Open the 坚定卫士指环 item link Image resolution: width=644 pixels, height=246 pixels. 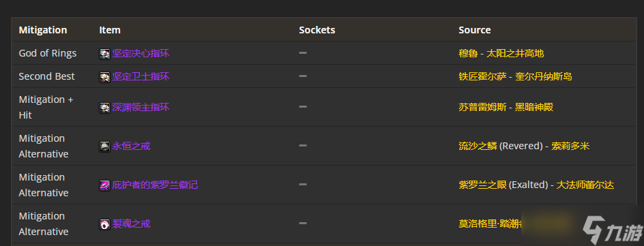click(141, 77)
